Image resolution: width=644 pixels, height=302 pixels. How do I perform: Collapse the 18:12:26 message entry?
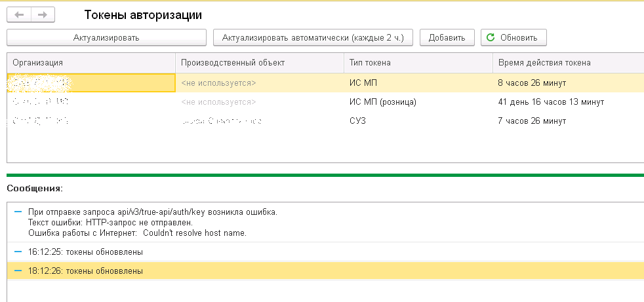pyautogui.click(x=18, y=271)
